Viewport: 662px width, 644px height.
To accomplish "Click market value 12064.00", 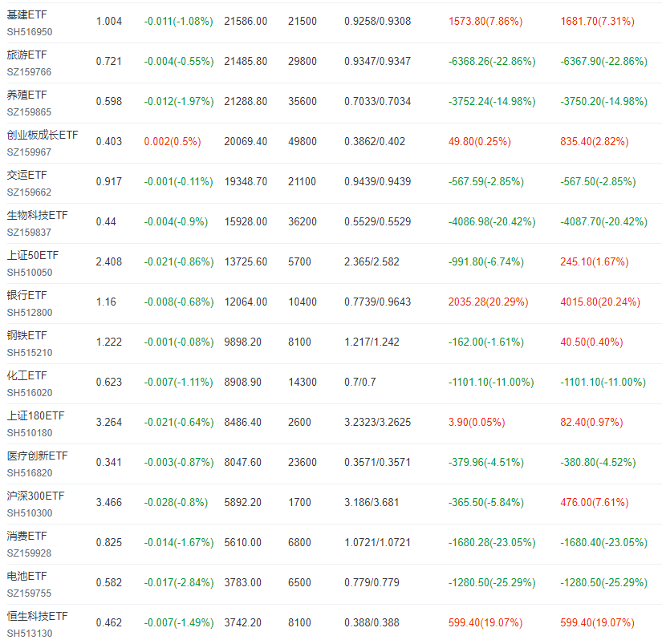I will (x=246, y=302).
